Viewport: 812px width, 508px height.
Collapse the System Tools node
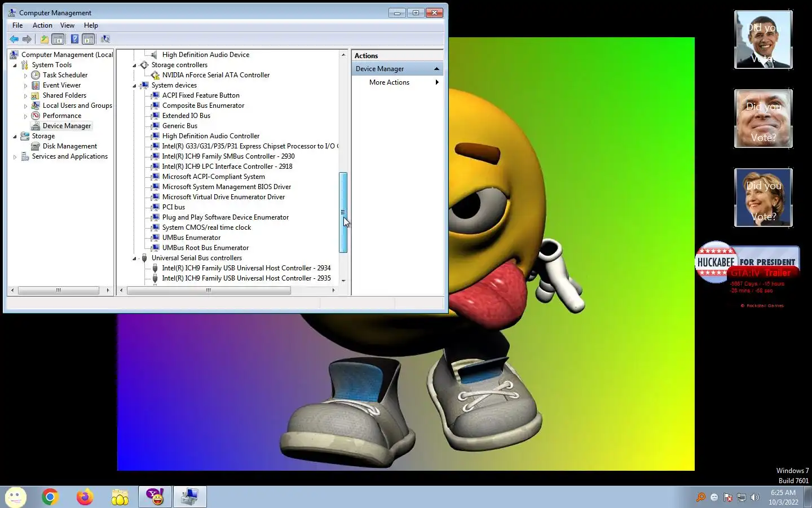point(15,65)
